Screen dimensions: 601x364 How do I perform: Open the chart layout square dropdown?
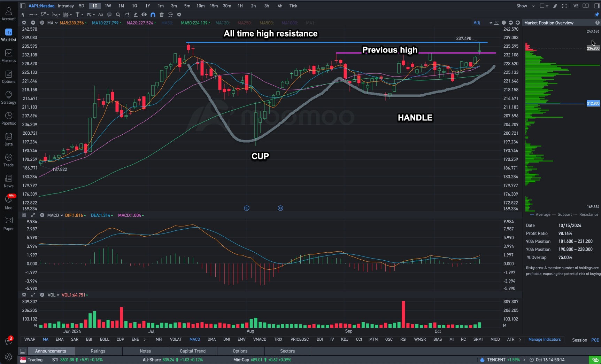pyautogui.click(x=544, y=6)
